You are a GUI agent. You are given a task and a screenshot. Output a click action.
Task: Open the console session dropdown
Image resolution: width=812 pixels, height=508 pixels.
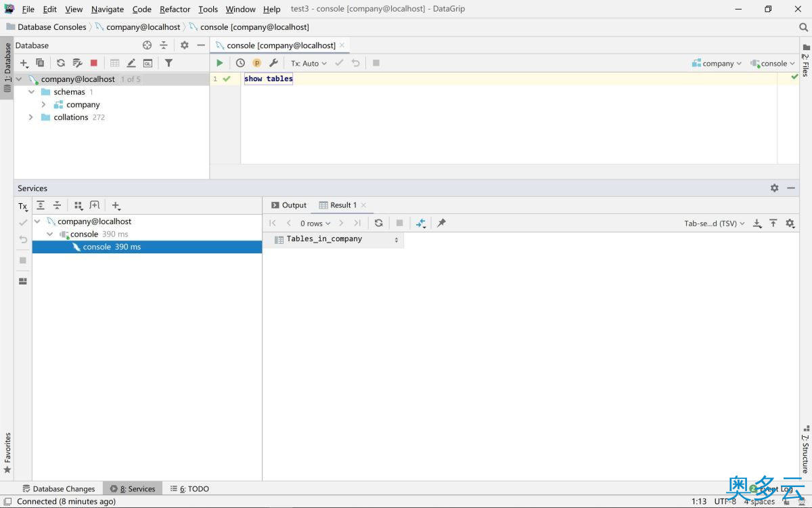pyautogui.click(x=773, y=63)
